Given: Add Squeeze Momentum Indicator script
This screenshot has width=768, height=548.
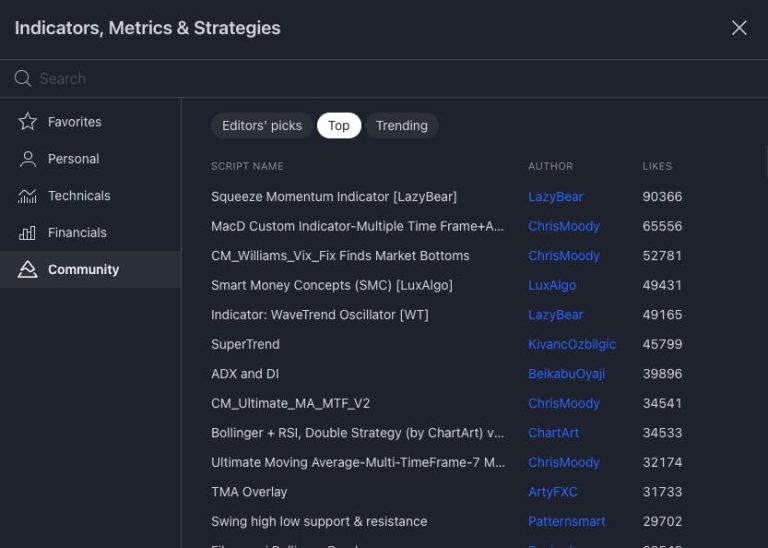Looking at the screenshot, I should coord(334,197).
